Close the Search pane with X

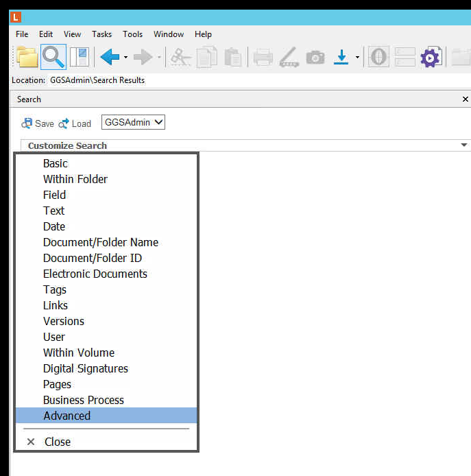pyautogui.click(x=466, y=99)
